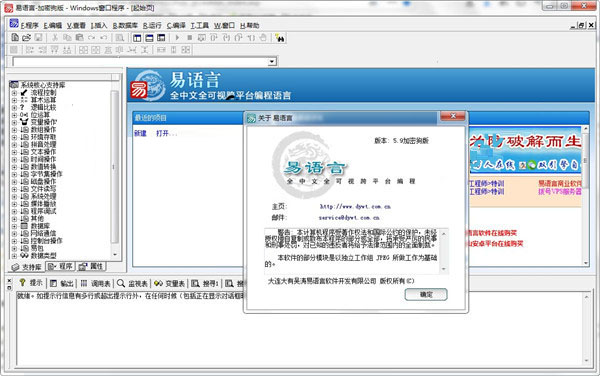Click the 新建 link in recent projects
Image resolution: width=600 pixels, height=376 pixels.
[140, 133]
